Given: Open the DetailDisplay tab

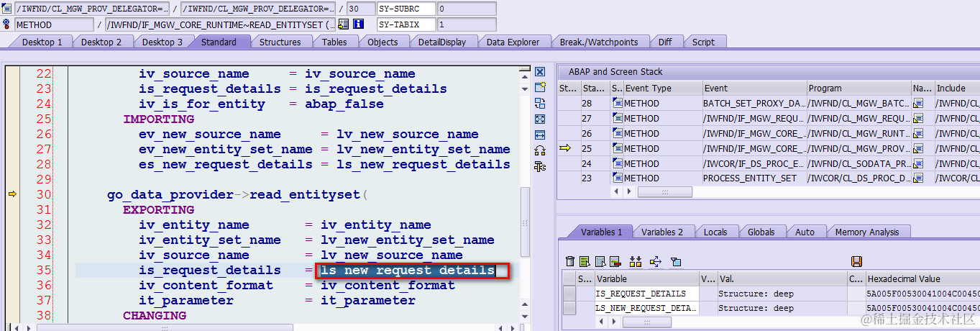Looking at the screenshot, I should tap(442, 42).
